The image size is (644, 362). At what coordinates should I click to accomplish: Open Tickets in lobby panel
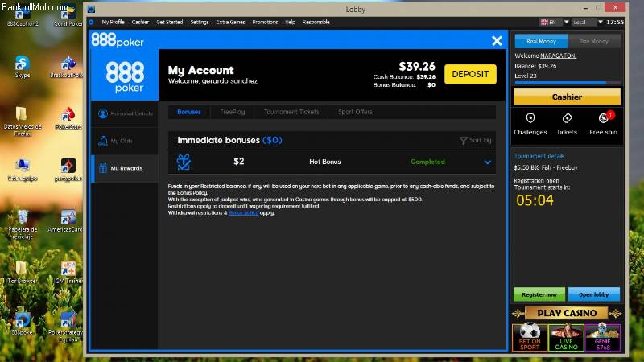(x=567, y=125)
